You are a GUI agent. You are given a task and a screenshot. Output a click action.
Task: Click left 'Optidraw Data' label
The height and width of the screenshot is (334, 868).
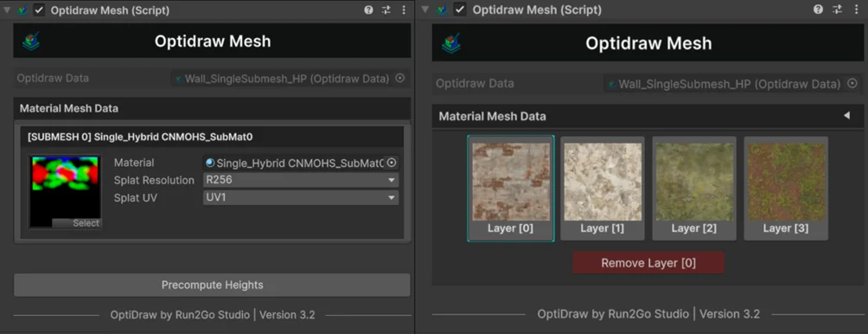(x=53, y=78)
